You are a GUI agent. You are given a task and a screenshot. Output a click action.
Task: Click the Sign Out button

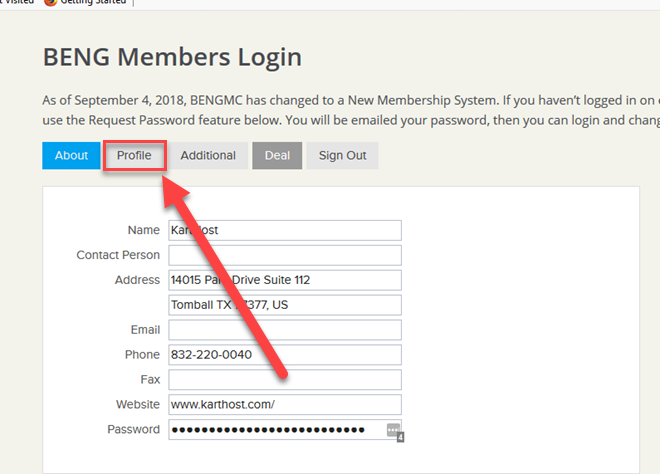342,155
